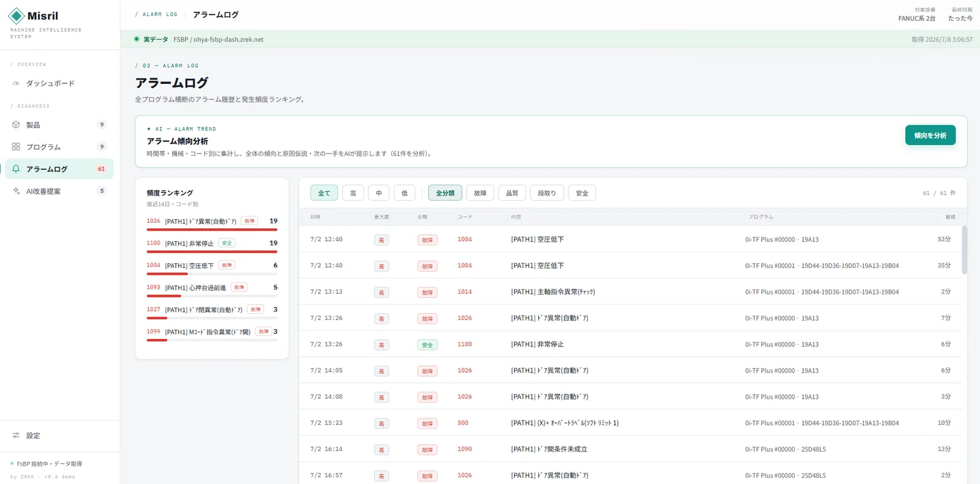This screenshot has width=980, height=484.
Task: Click the Misril logo icon
Action: coord(17,16)
